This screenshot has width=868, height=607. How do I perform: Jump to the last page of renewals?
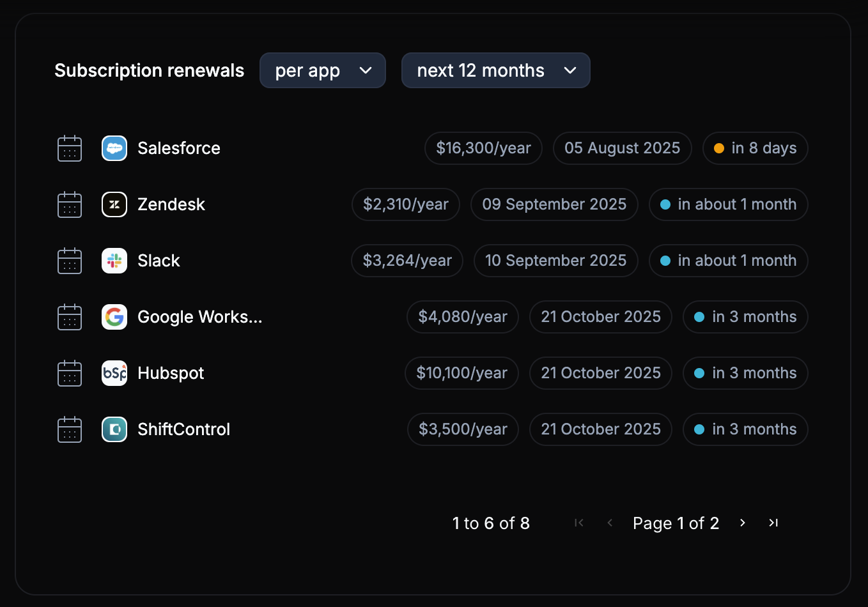tap(773, 523)
